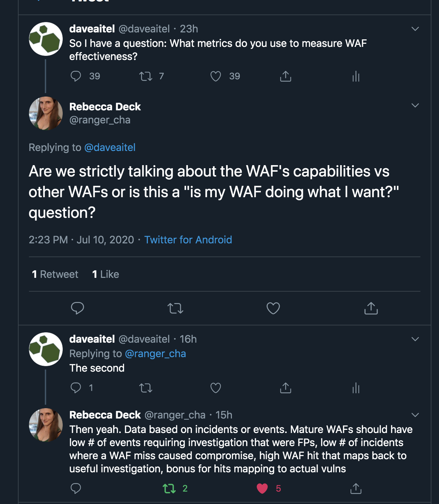Screen dimensions: 439x504
Task: Like daveaitel's tweet with 39 likes
Action: point(216,76)
